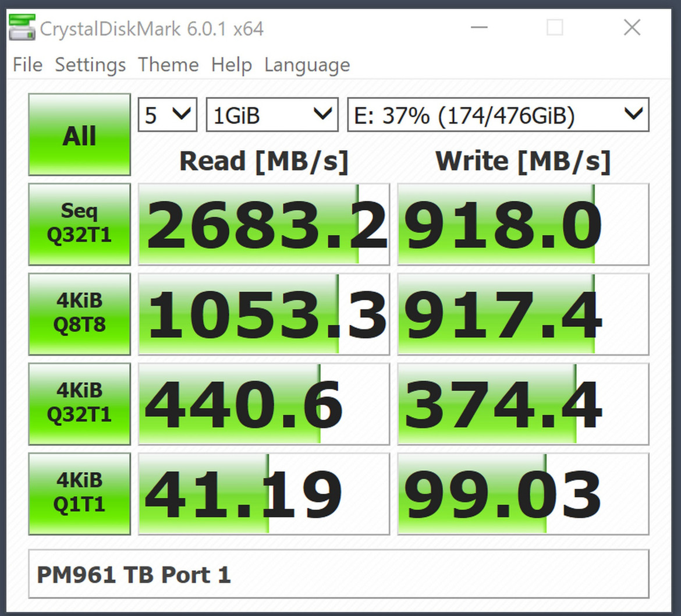Viewport: 681px width, 616px height.
Task: Start the Seq Q32T1 test
Action: pyautogui.click(x=80, y=224)
